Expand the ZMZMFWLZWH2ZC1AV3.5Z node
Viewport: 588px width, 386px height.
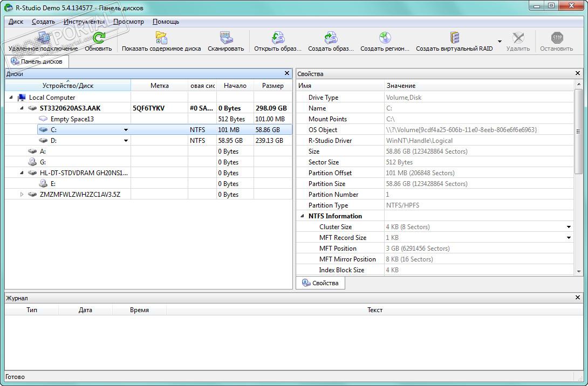point(22,195)
